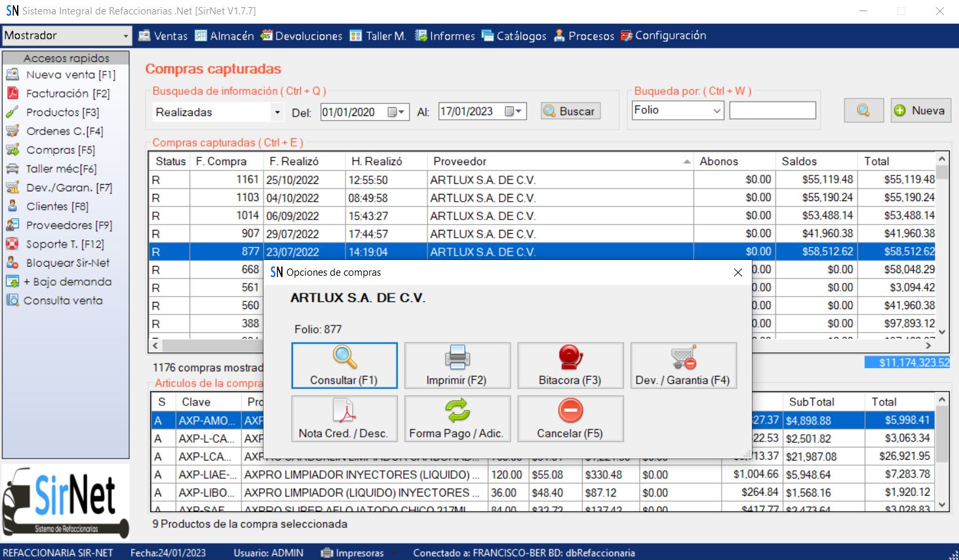959x560 pixels.
Task: Open the Devoluciones menu
Action: coord(302,36)
